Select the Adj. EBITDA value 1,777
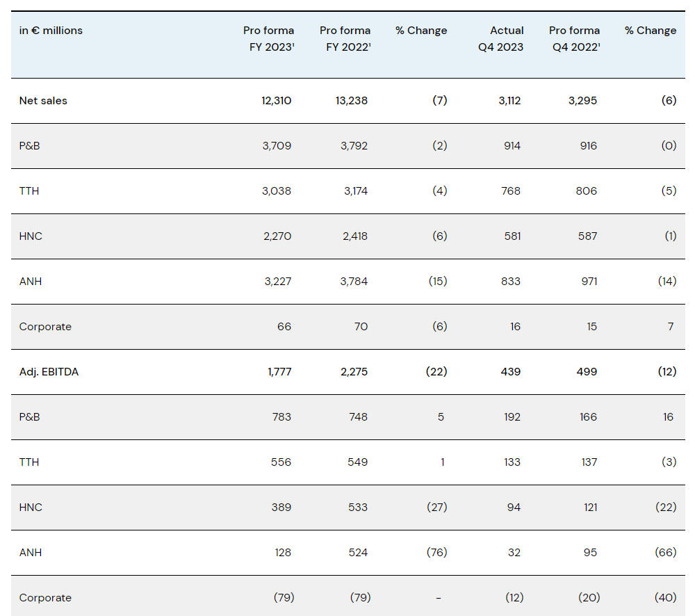695x616 pixels. pos(279,372)
